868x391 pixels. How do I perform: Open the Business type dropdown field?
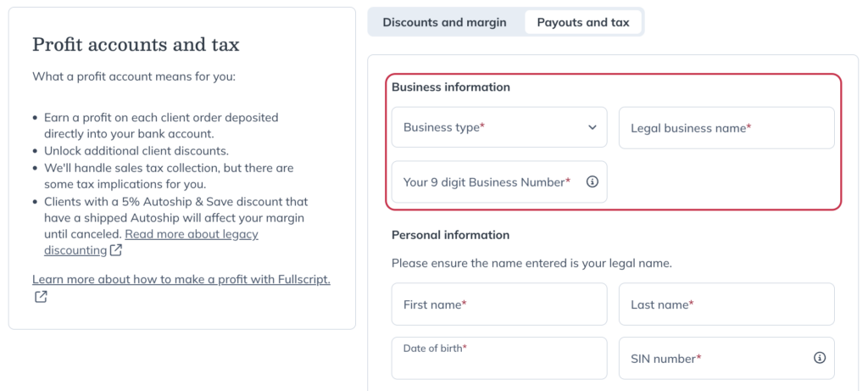[x=499, y=127]
